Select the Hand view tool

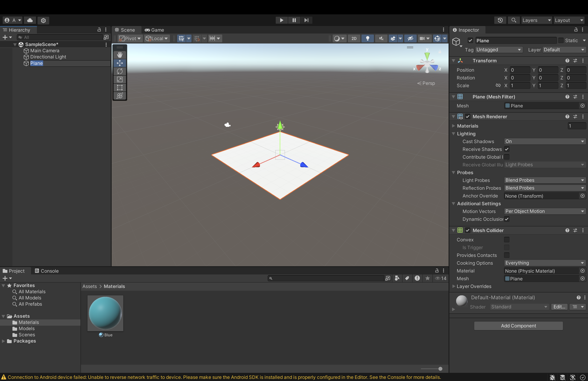(x=120, y=55)
